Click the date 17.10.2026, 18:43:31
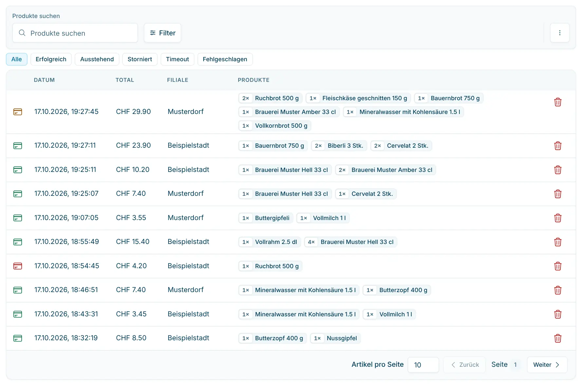Viewport: 588px width, 391px height. point(66,314)
